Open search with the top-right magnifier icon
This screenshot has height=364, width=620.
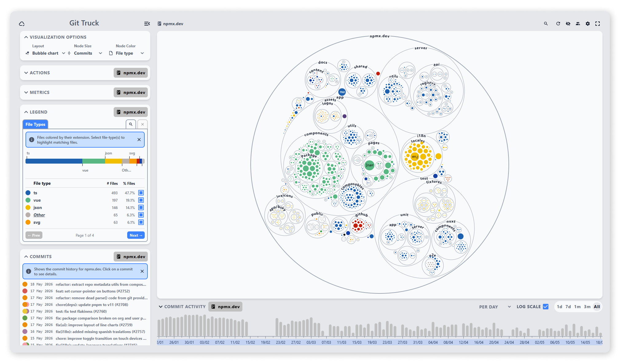546,24
